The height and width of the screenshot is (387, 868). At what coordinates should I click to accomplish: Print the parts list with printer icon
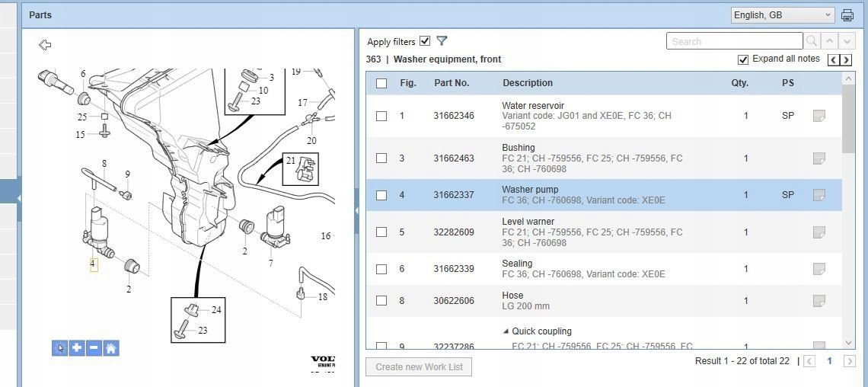pos(847,15)
